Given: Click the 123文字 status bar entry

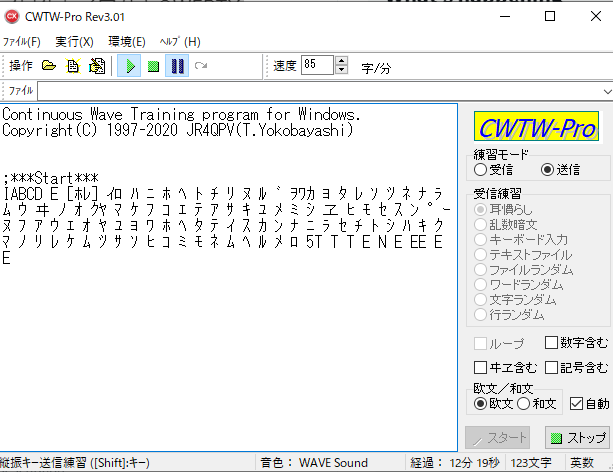Looking at the screenshot, I should (x=531, y=463).
